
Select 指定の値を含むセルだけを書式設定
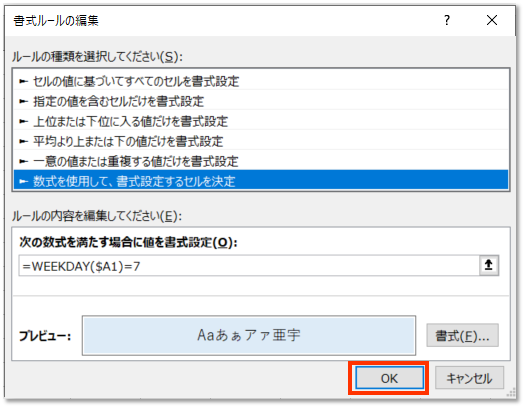261,101
